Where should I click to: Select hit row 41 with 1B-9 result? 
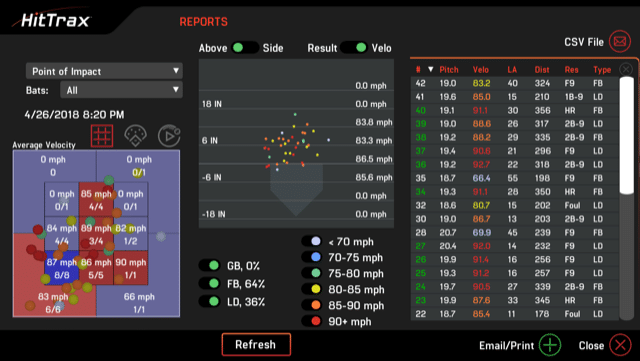tap(514, 97)
